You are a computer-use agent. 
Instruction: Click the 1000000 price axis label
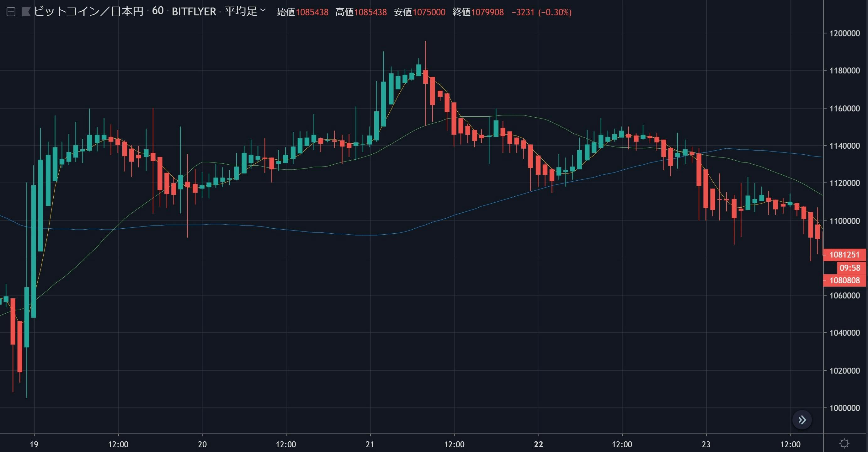pyautogui.click(x=844, y=408)
